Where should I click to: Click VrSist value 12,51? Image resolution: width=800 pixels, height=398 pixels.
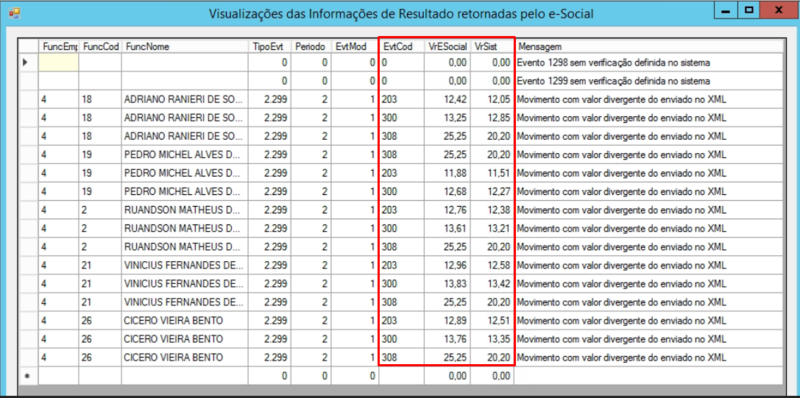coord(498,320)
